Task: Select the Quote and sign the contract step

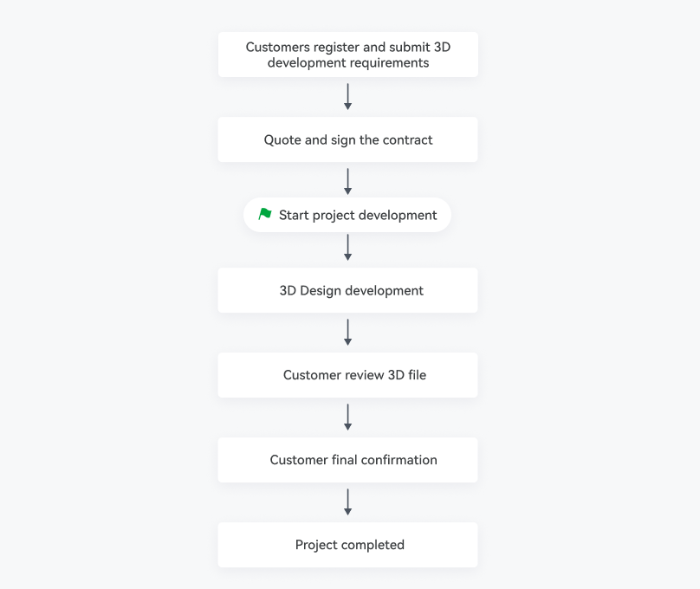Action: pyautogui.click(x=347, y=139)
